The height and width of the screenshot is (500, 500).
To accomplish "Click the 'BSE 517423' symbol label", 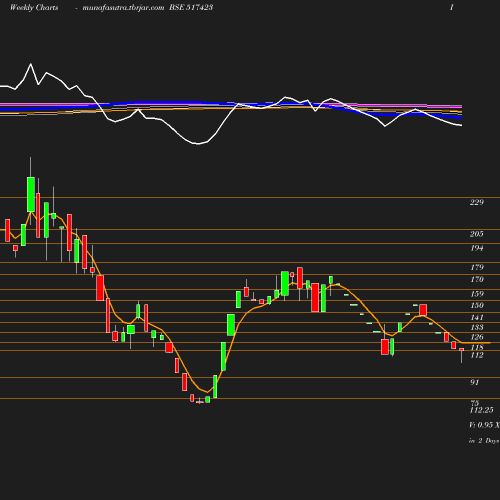I will [191, 7].
